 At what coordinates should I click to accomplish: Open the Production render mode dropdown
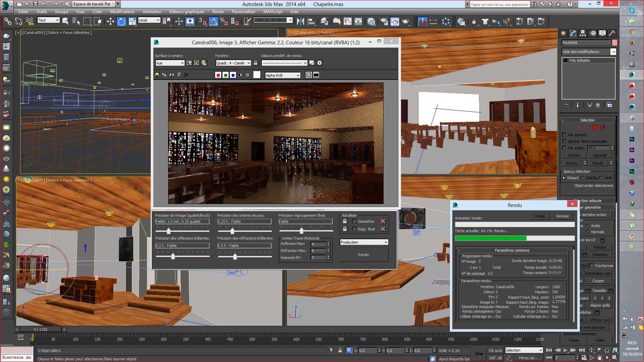coord(364,242)
